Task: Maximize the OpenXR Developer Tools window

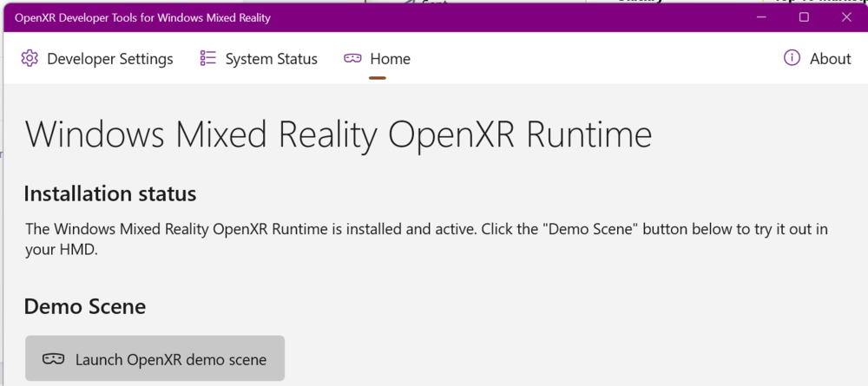Action: click(x=804, y=17)
